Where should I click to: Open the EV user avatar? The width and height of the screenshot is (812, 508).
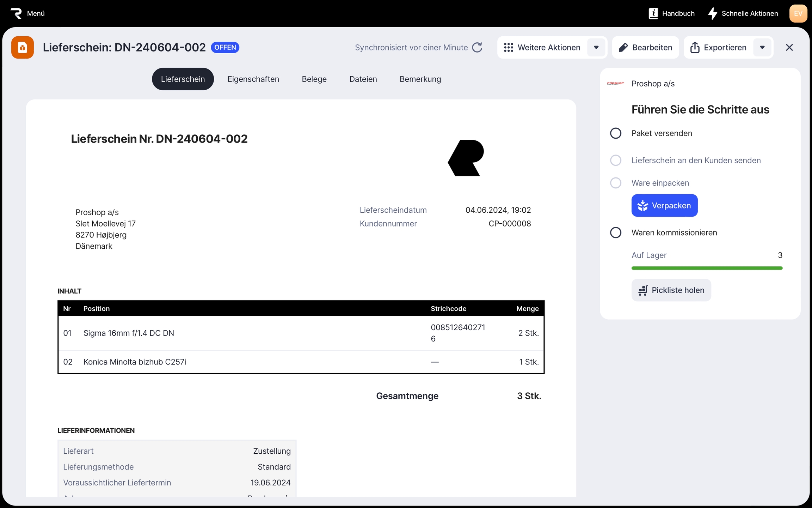coord(798,13)
